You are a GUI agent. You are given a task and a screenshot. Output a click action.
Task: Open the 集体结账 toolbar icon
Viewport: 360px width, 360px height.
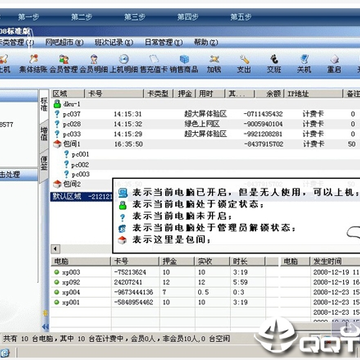click(x=33, y=64)
